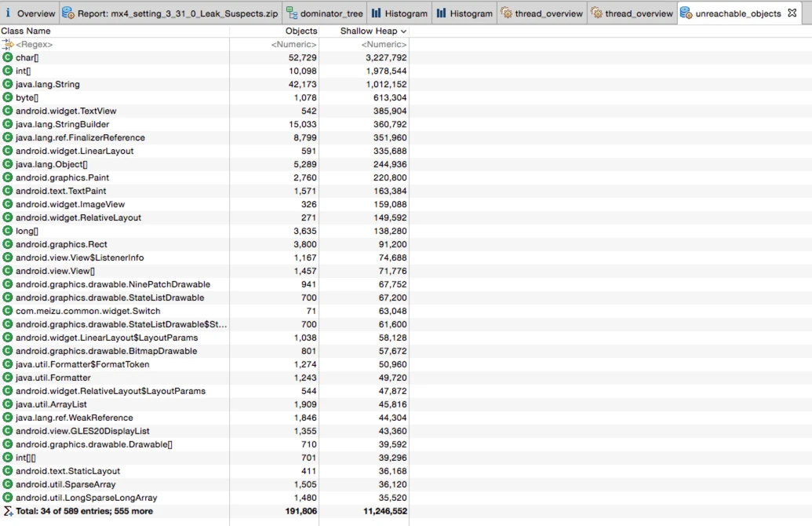Click the class icon beside char[]
Image resolution: width=812 pixels, height=526 pixels.
[8, 57]
